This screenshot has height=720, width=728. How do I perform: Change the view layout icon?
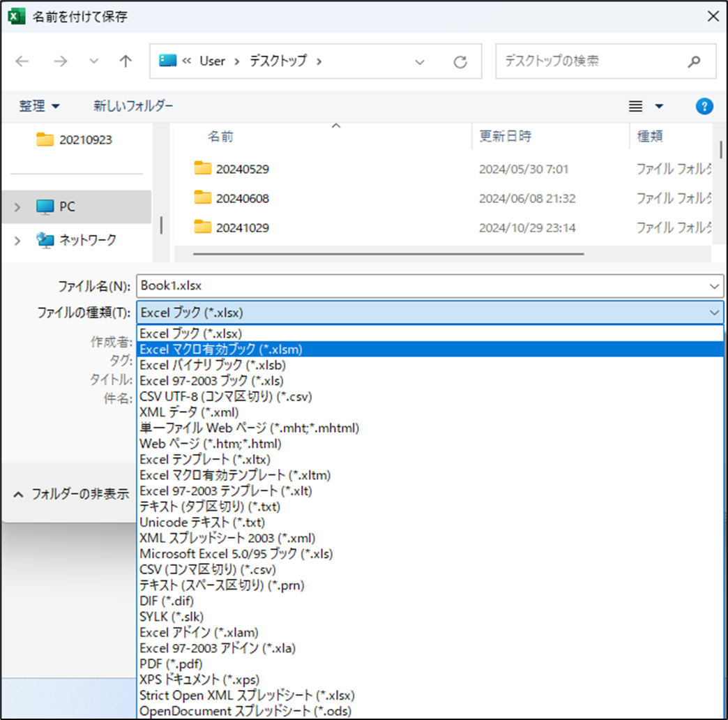(x=636, y=106)
